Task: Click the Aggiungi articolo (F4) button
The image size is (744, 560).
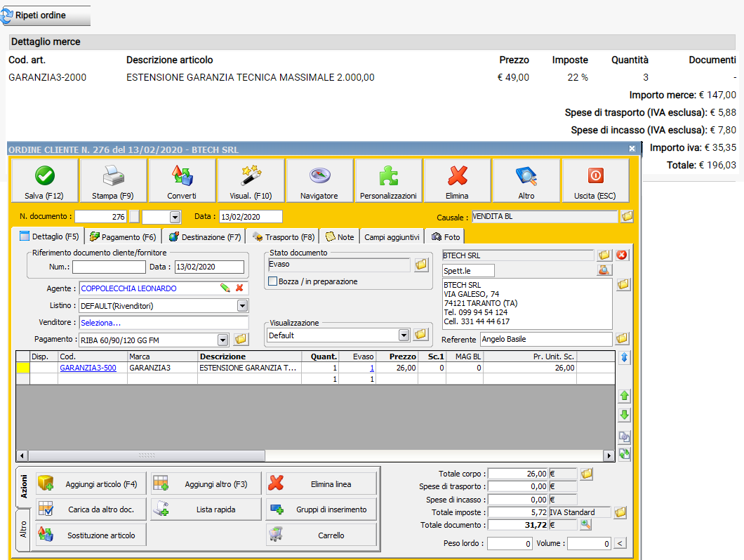Action: (89, 484)
